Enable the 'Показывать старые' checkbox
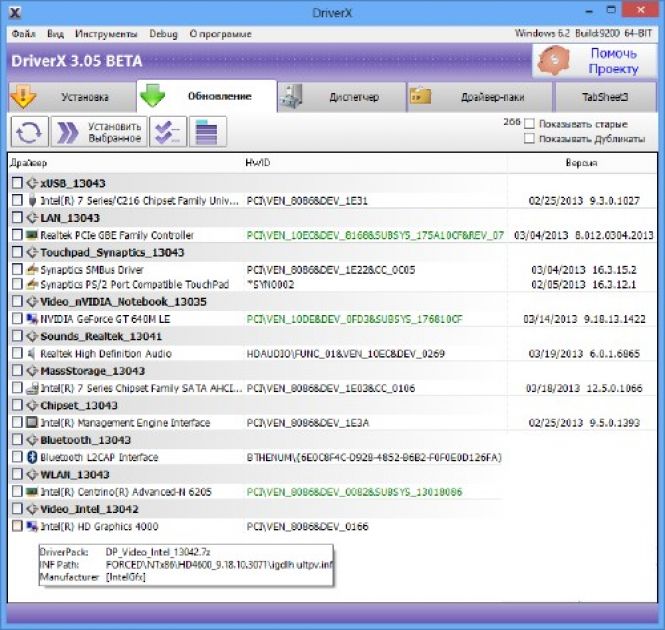 (x=529, y=124)
